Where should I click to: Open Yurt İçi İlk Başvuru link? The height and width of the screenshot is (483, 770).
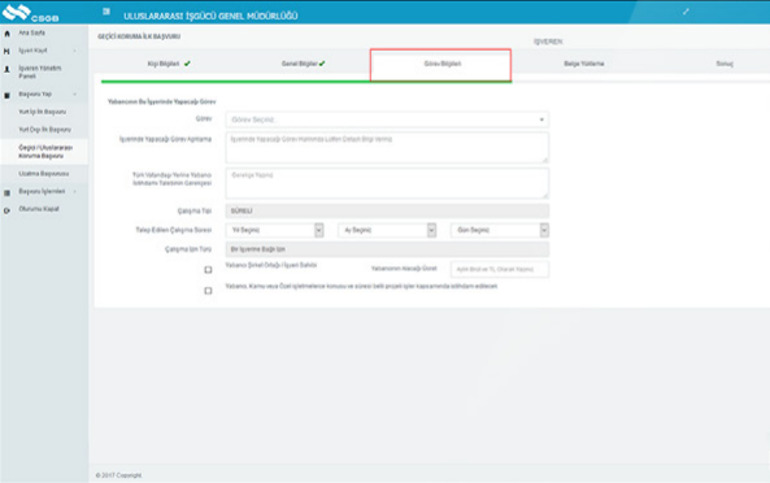[45, 113]
